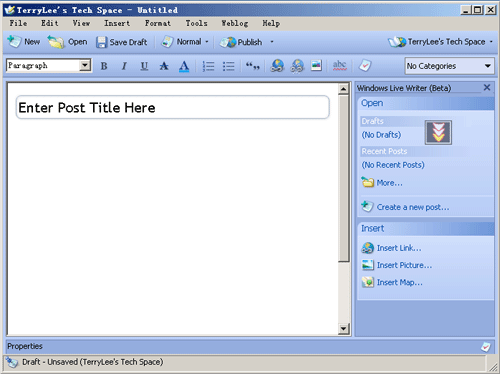This screenshot has height=374, width=500.
Task: Apply numbered list formatting
Action: (209, 66)
